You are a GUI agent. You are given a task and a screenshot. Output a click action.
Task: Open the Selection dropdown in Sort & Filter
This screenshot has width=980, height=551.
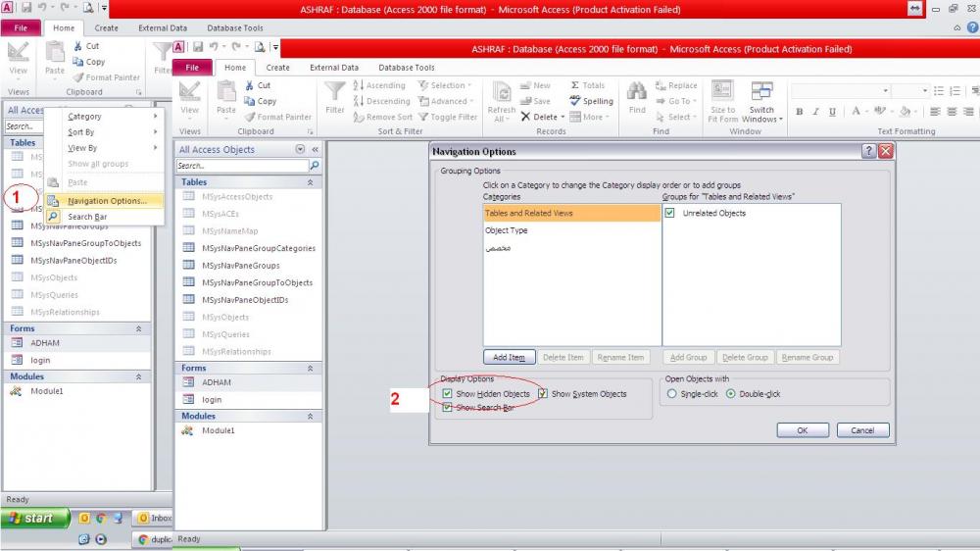click(444, 85)
